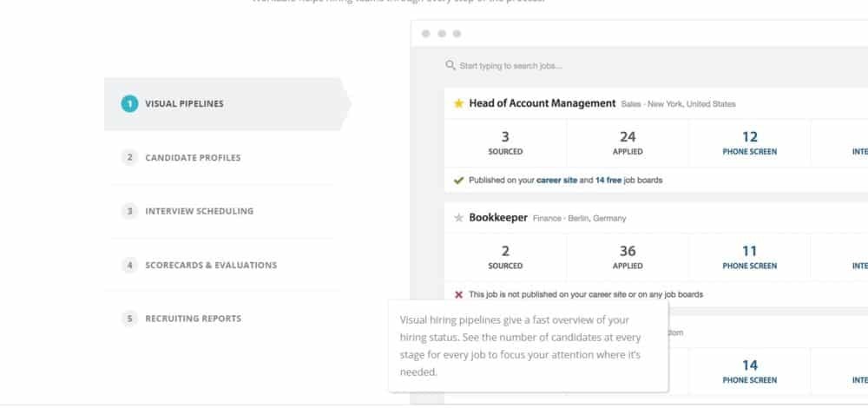The height and width of the screenshot is (408, 868).
Task: Switch to Interview Scheduling step
Action: 199,211
